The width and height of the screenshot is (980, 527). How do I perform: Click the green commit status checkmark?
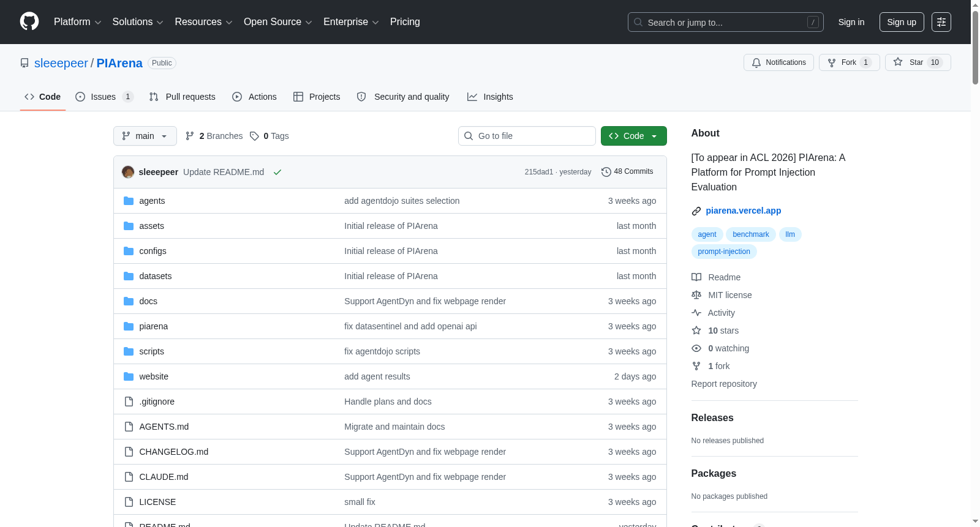pyautogui.click(x=277, y=172)
